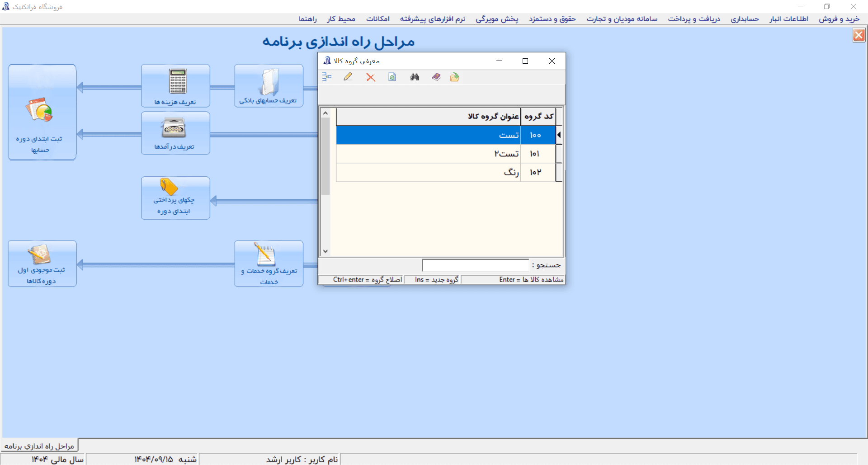This screenshot has height=465, width=868.
Task: Open حقوق و دستمزد menu
Action: [x=552, y=19]
